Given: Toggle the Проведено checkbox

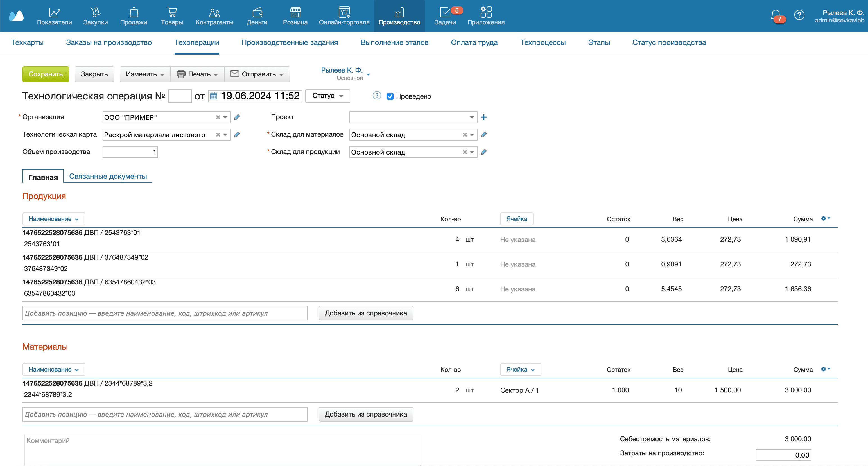Looking at the screenshot, I should (390, 96).
